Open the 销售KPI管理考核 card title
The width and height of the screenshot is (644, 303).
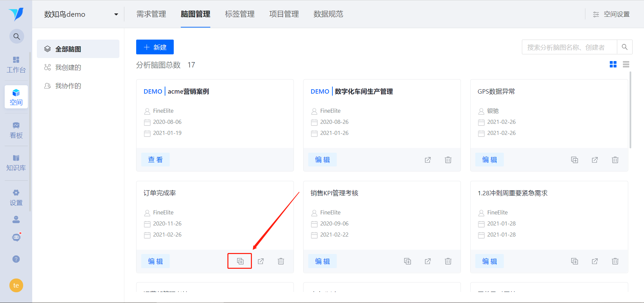pyautogui.click(x=334, y=193)
